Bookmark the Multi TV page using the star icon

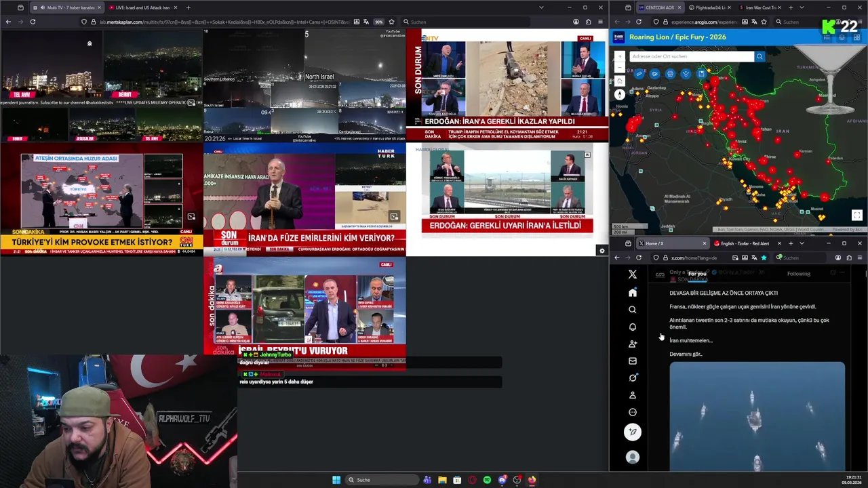(391, 22)
